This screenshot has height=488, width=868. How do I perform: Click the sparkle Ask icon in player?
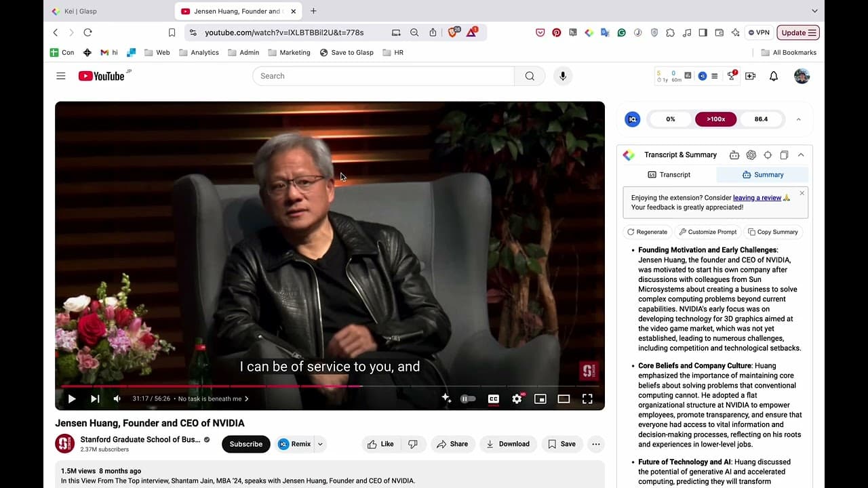click(446, 399)
